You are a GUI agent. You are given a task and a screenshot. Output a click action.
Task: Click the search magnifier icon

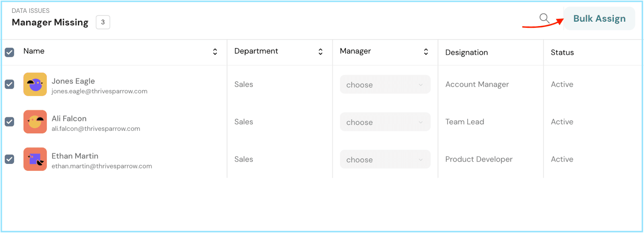(544, 18)
